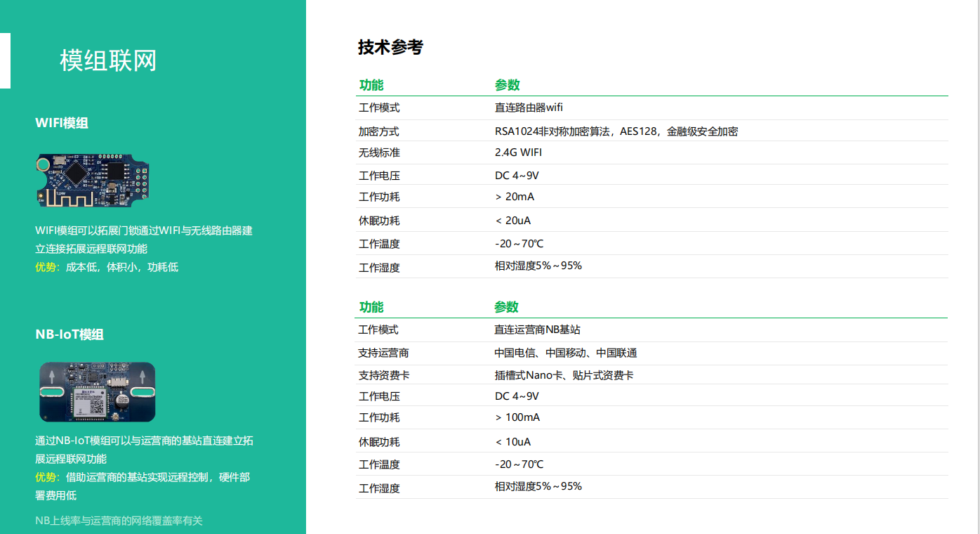Select the WIFI模组 heading
The image size is (980, 534).
pos(62,123)
